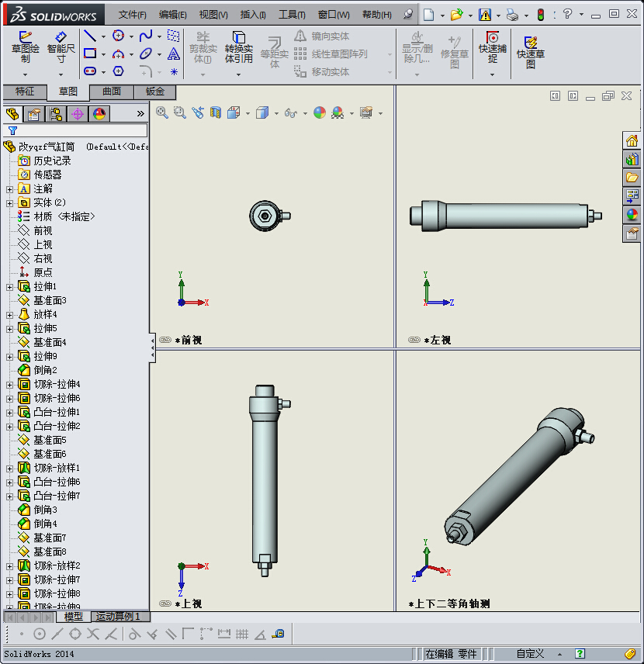The width and height of the screenshot is (644, 664).
Task: Select the Spline sketch tool
Action: 146,36
